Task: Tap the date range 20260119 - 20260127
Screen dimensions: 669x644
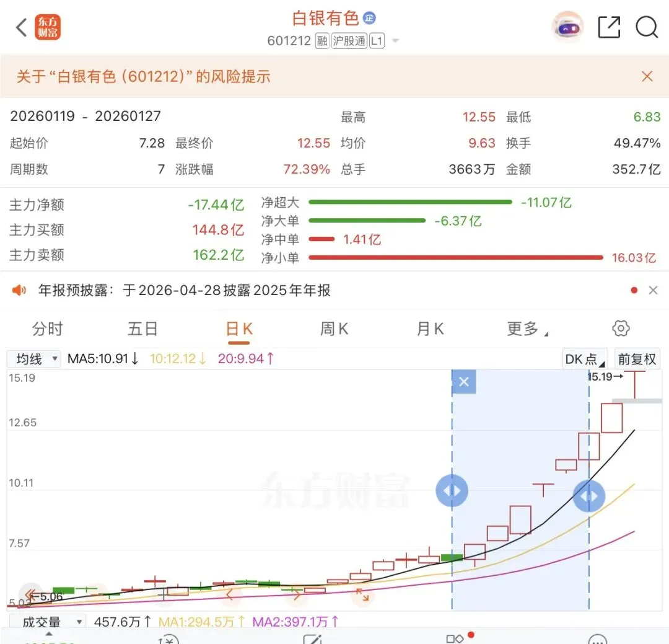Action: 85,116
